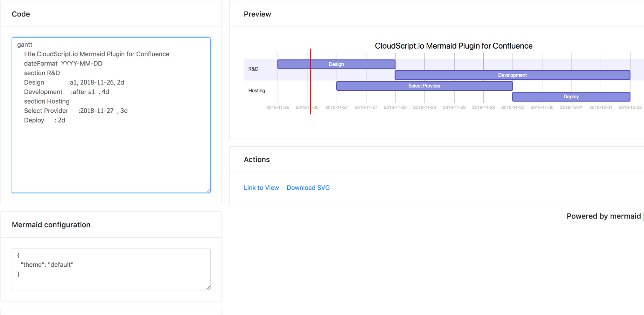Click the first 2018-11-26 axis date label
The image size is (644, 315).
[278, 107]
